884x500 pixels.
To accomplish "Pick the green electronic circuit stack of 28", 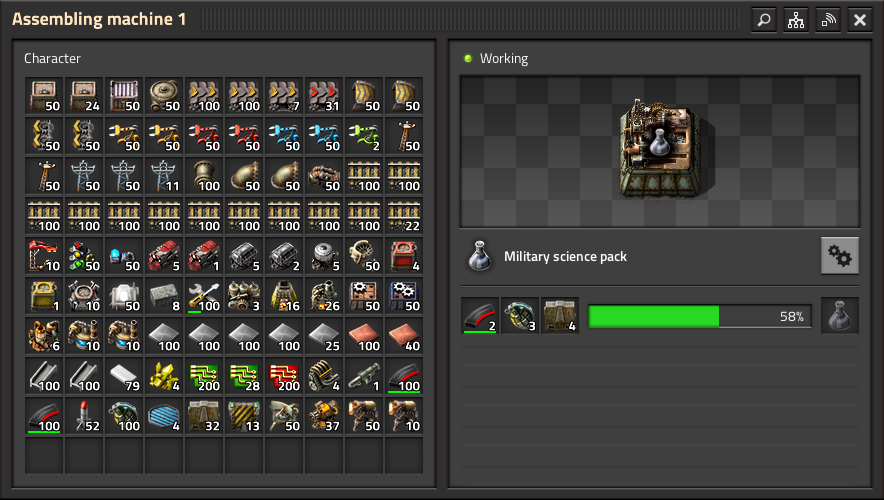I will tap(244, 376).
